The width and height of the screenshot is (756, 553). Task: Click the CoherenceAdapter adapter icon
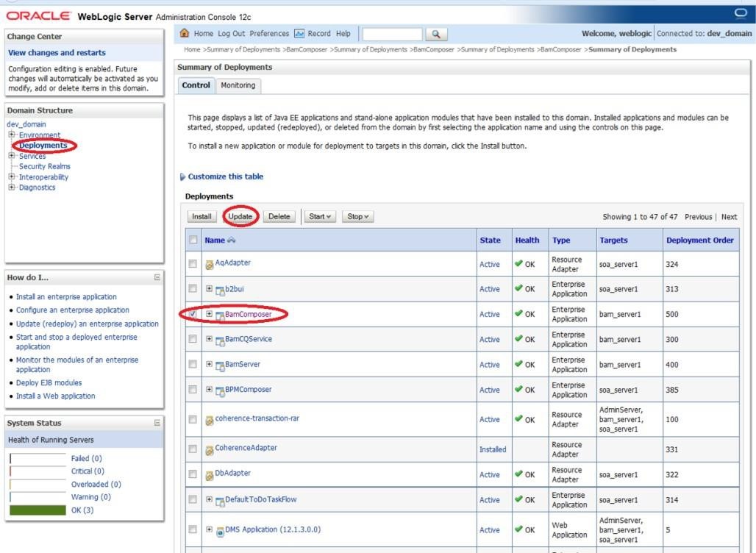coord(210,450)
